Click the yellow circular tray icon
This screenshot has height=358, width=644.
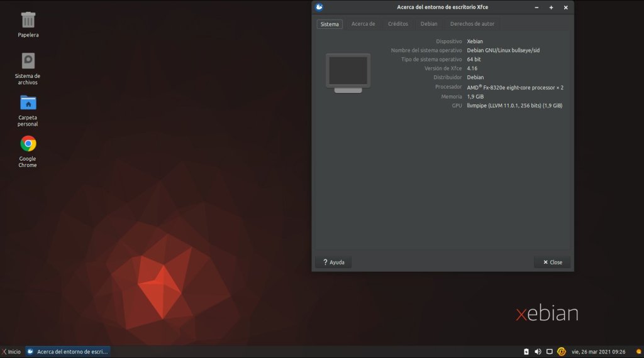(x=562, y=352)
